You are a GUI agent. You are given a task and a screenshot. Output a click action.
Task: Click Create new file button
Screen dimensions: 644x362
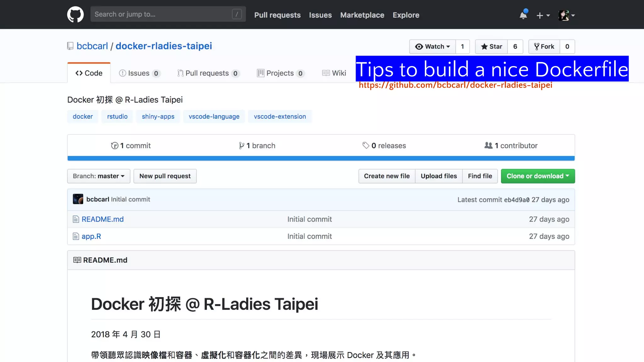coord(387,176)
